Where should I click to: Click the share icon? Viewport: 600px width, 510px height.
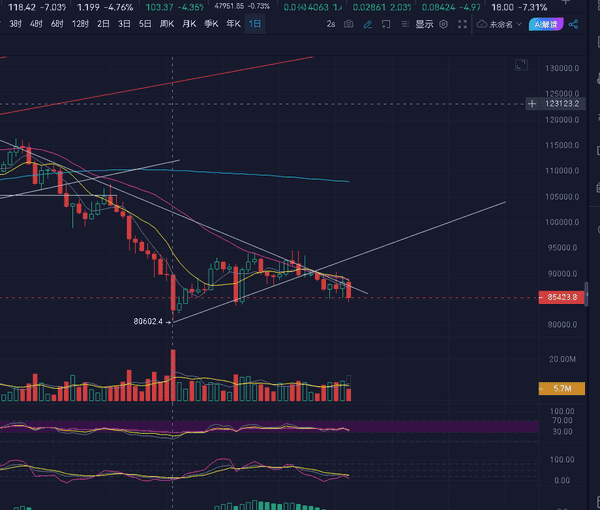pos(573,23)
